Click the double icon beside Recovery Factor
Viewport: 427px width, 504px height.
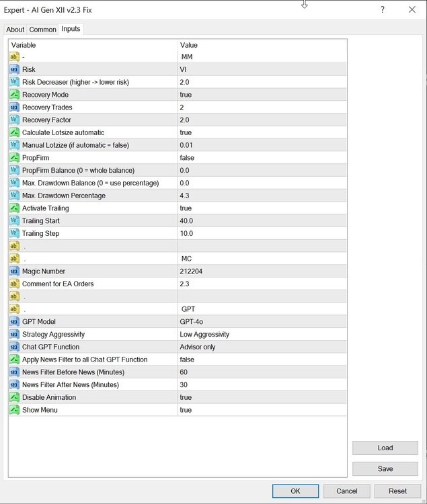[14, 120]
